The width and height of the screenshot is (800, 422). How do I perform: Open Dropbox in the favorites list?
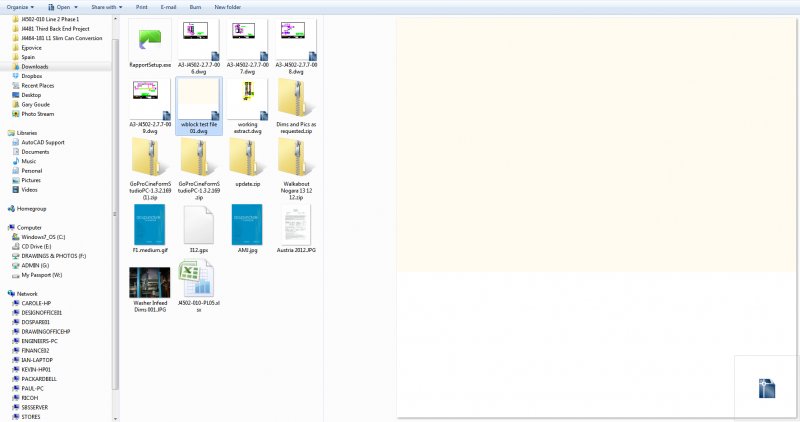pyautogui.click(x=31, y=76)
